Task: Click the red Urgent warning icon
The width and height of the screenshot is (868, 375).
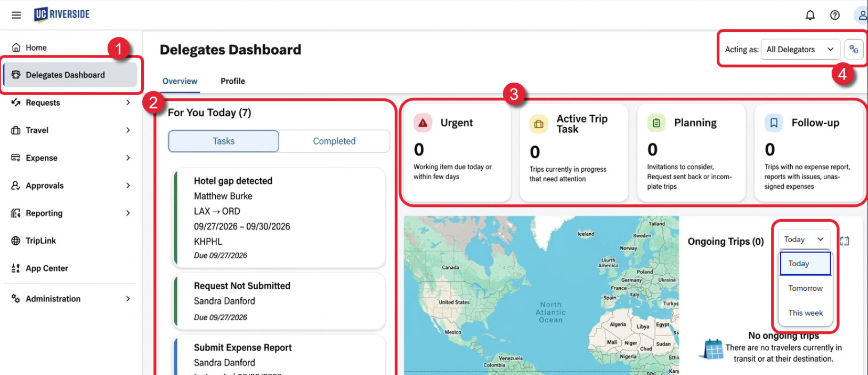Action: pos(423,123)
